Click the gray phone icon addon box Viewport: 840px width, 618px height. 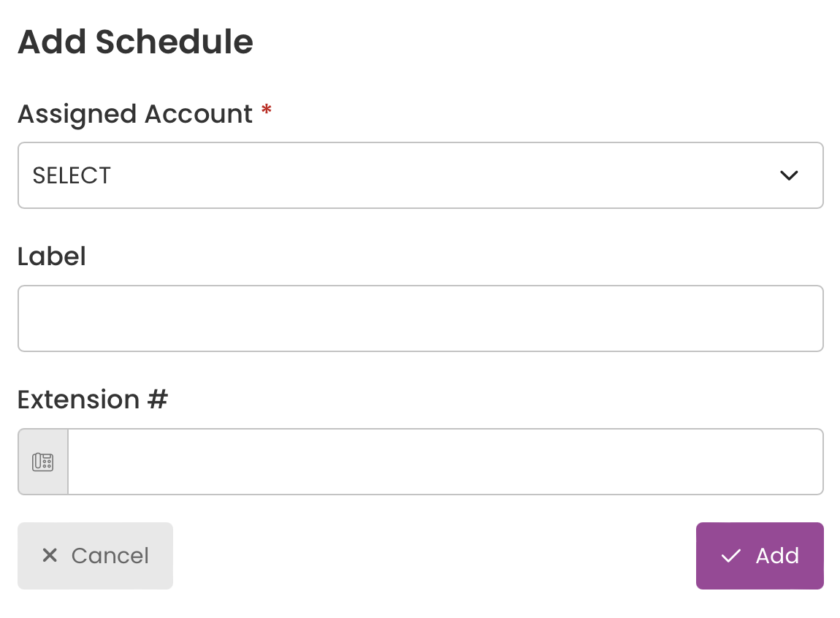43,462
